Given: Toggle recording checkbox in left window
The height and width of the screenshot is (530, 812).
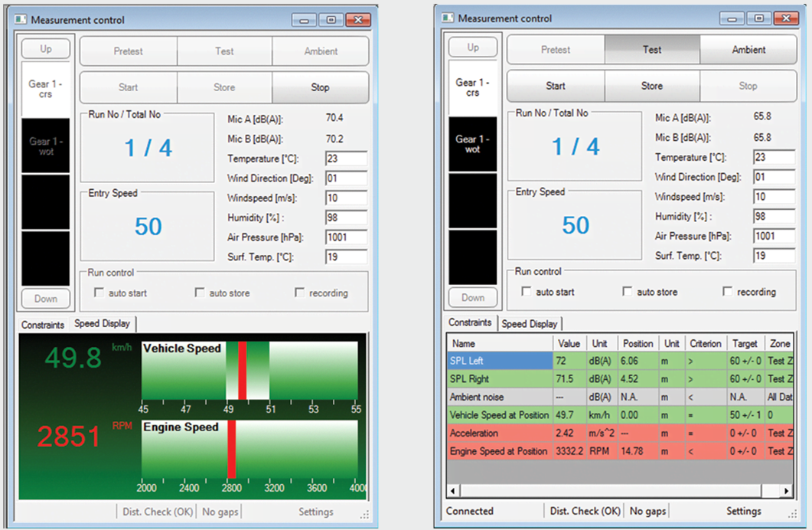Looking at the screenshot, I should pos(299,293).
